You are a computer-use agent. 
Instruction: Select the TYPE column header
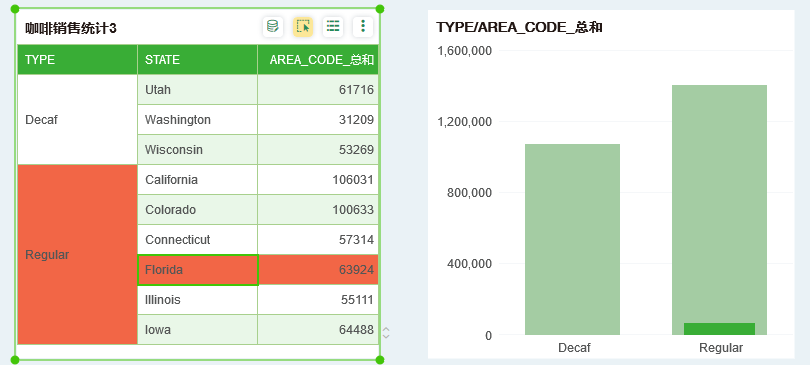[x=77, y=59]
